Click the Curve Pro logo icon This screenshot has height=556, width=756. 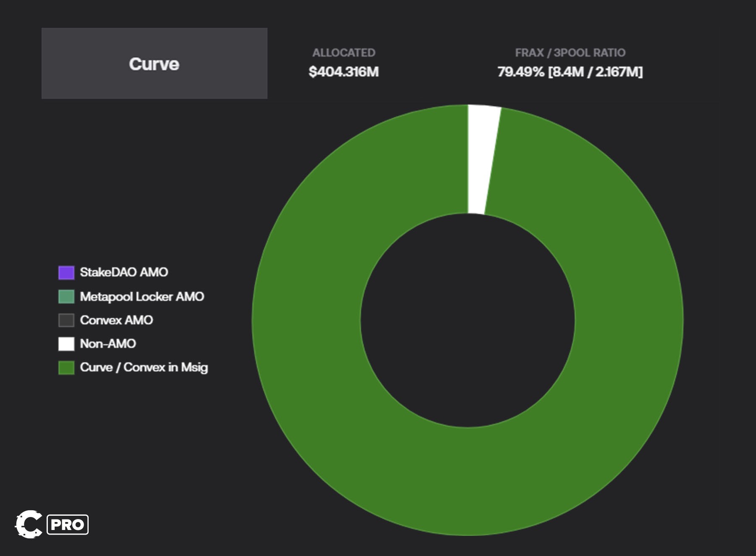[x=29, y=523]
